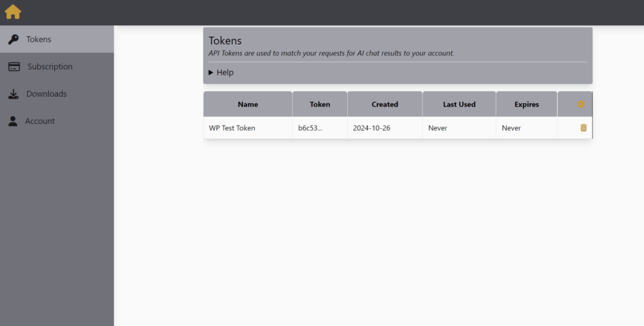Open the Account menu label
644x326 pixels.
coord(40,121)
